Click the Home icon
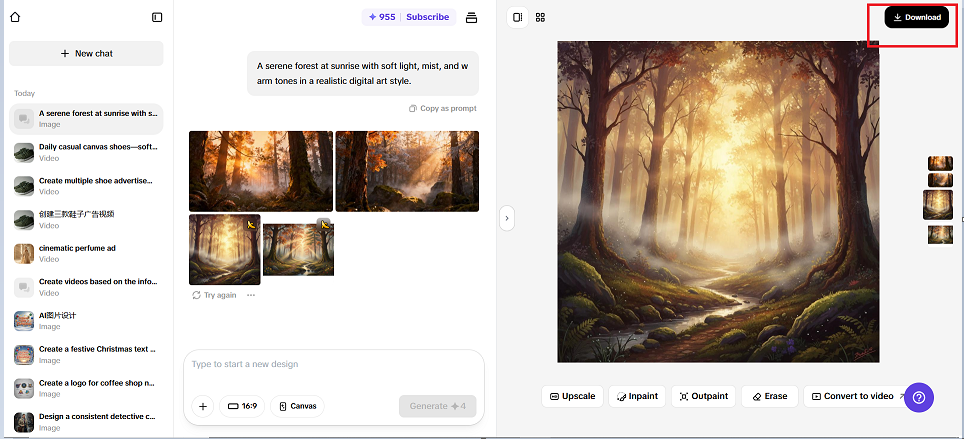964x439 pixels. click(15, 17)
